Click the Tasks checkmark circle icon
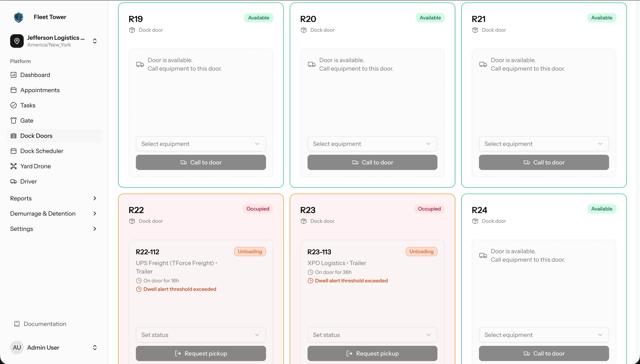640x364 pixels. [14, 105]
